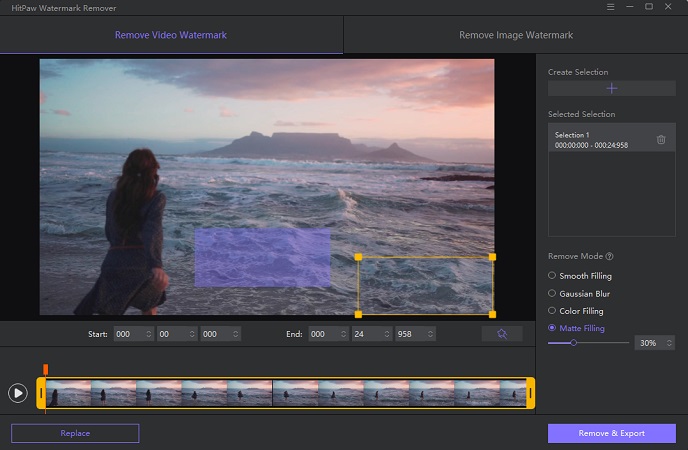
Task: Adjust Start milliseconds stepper arrows
Action: [x=236, y=334]
